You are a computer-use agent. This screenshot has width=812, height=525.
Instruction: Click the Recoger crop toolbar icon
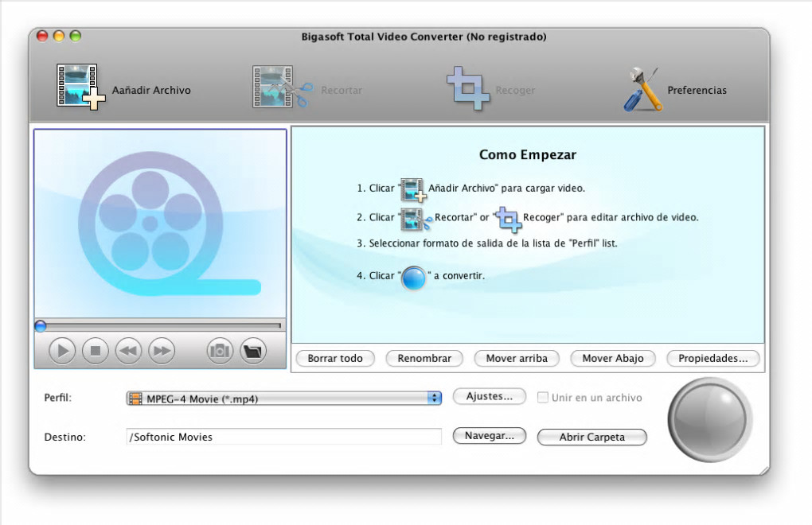coord(468,88)
